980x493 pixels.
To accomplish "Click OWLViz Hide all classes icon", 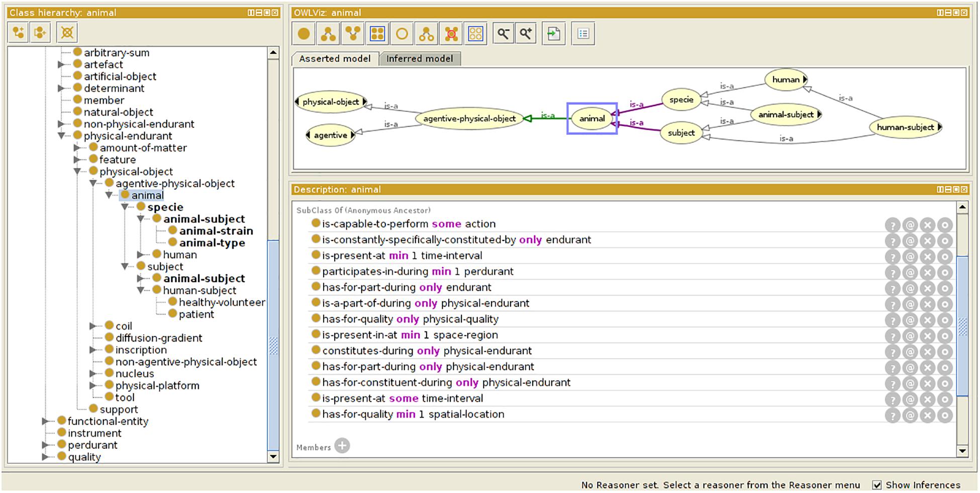I will coord(476,34).
